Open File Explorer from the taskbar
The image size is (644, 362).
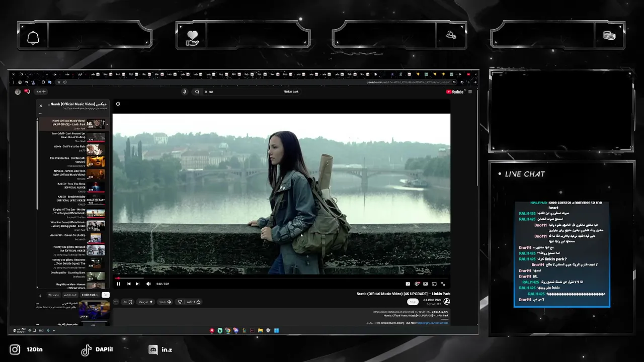tap(260, 330)
